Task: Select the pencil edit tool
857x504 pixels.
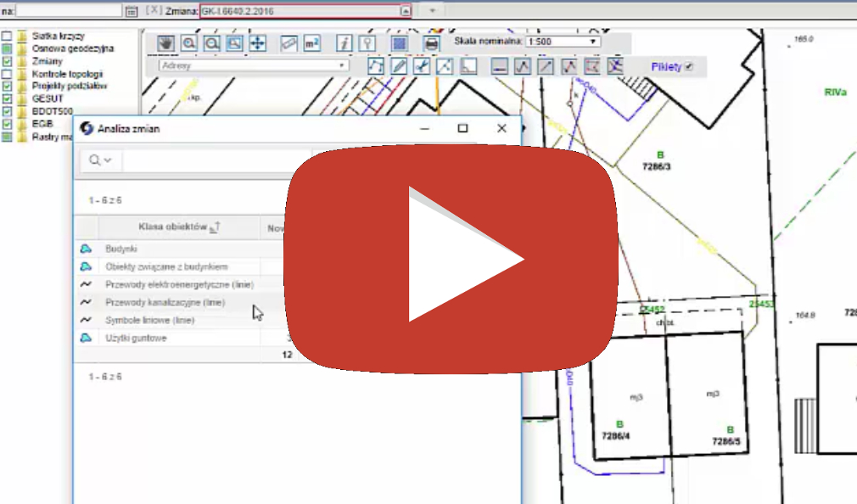Action: pos(399,66)
